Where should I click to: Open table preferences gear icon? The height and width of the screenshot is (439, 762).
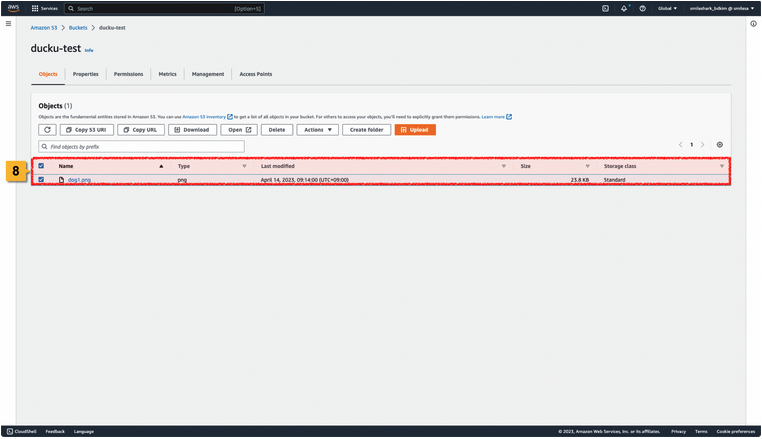pyautogui.click(x=719, y=145)
